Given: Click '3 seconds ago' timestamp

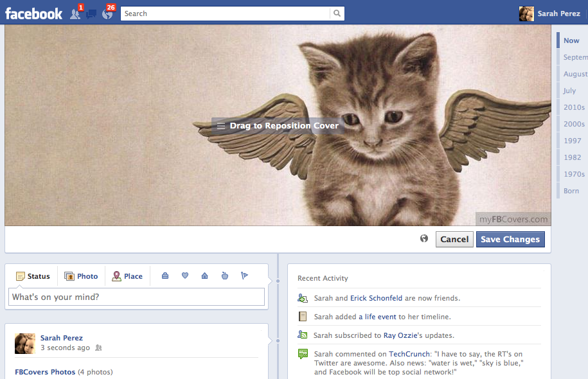Looking at the screenshot, I should point(66,348).
